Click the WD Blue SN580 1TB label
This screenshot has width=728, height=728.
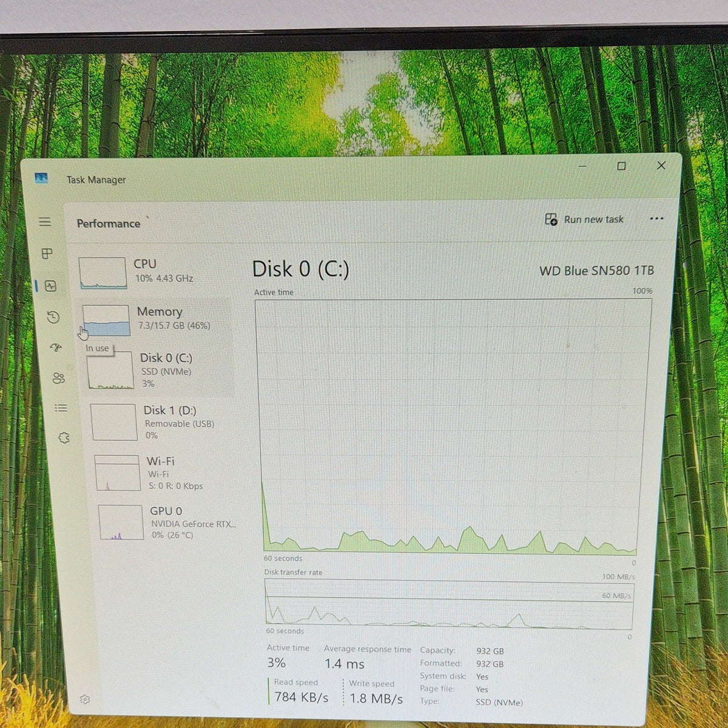597,271
